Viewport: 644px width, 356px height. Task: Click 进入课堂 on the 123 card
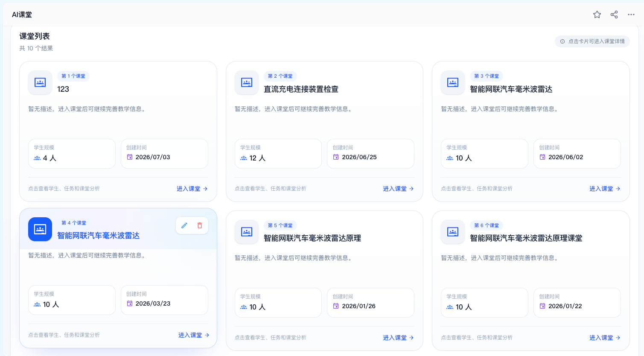click(x=192, y=189)
